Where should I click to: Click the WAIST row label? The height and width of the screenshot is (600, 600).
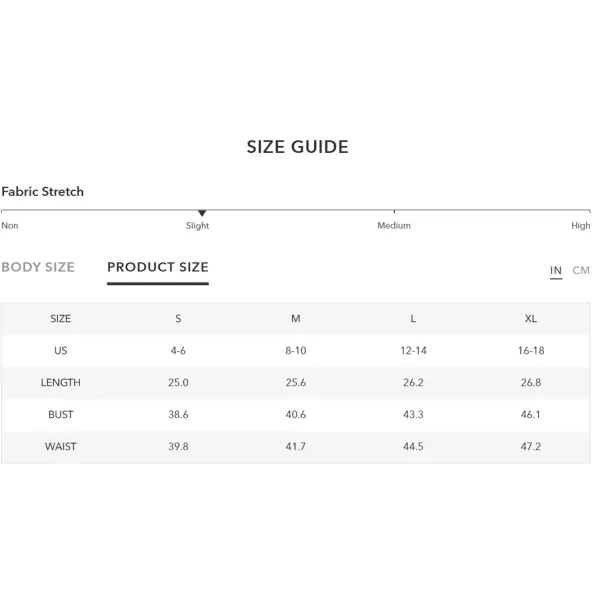click(x=60, y=447)
